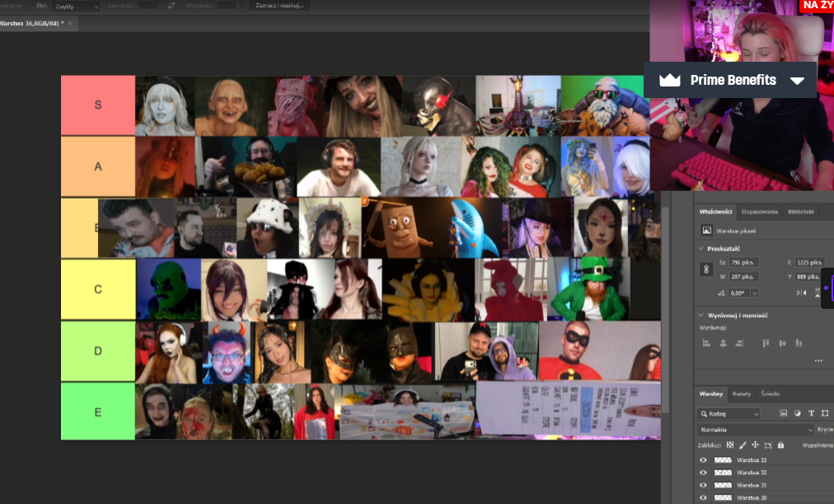Toggle visibility of Warstwa 32
This screenshot has width=834, height=504.
703,473
